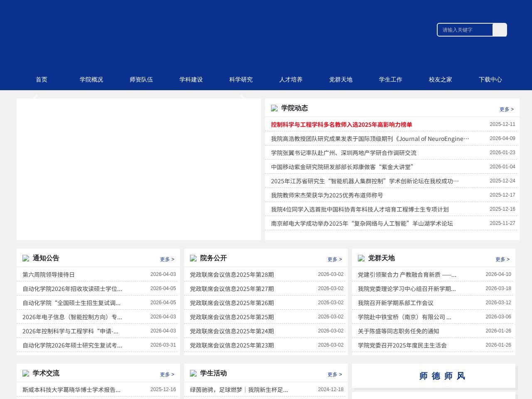
Task: Click the icon beside 学术交流 heading
Action: (26, 373)
